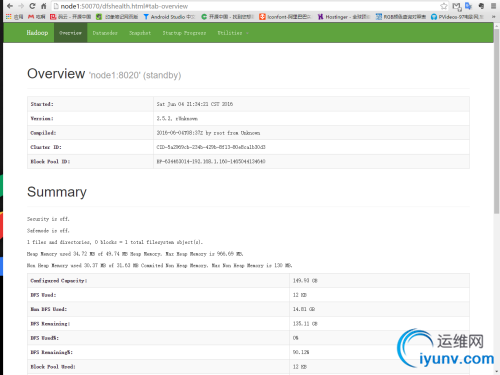The image size is (500, 375).
Task: Open the Android Studio bookmark
Action: pos(169,17)
